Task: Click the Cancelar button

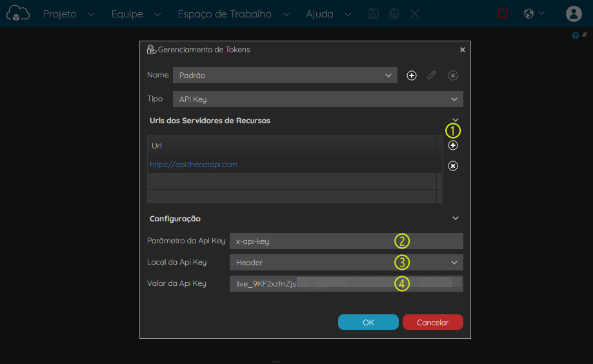Action: 432,322
